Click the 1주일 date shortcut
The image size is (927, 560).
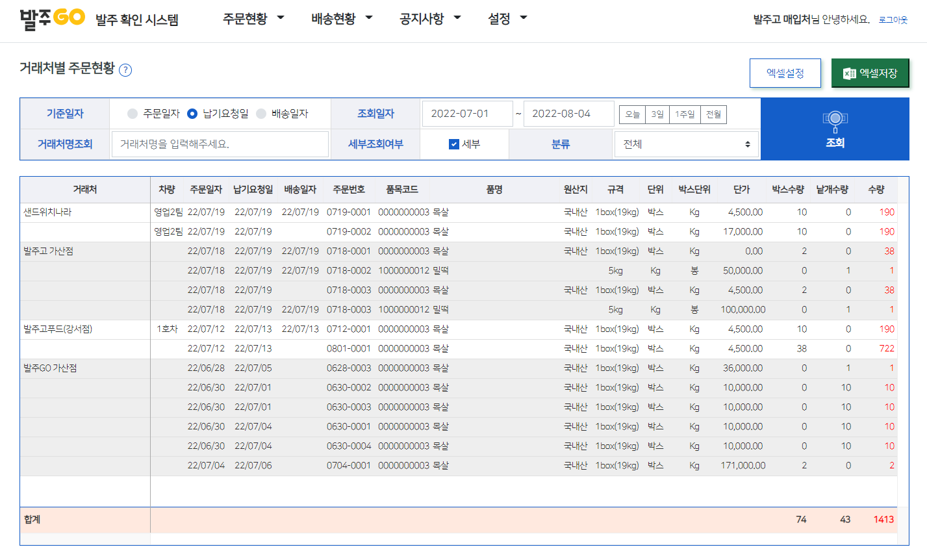pos(685,114)
